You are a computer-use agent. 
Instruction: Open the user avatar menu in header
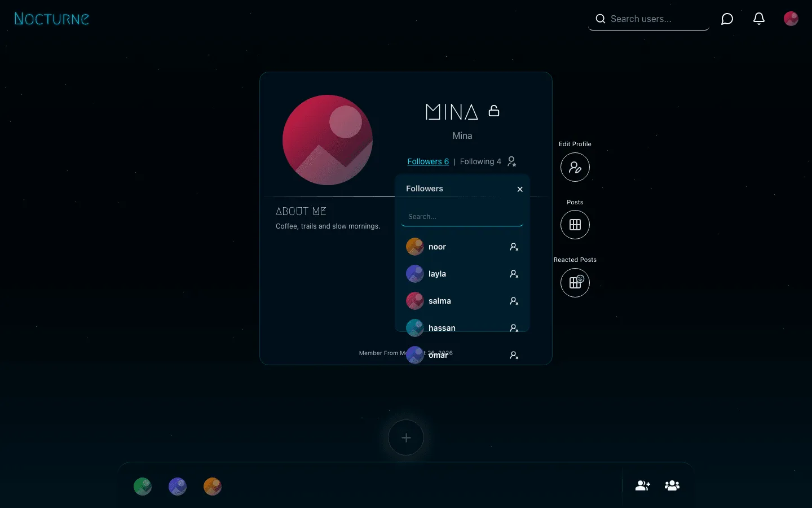(791, 19)
